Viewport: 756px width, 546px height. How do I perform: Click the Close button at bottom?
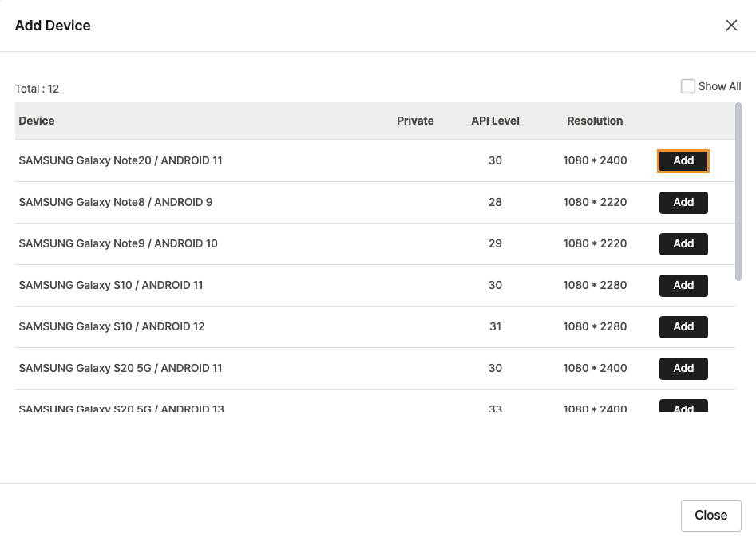click(710, 515)
